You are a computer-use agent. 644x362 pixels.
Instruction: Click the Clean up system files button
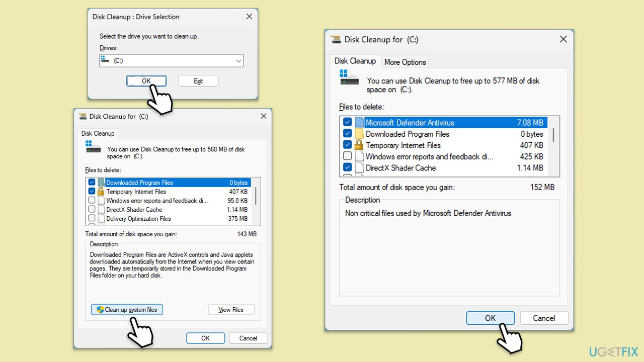pyautogui.click(x=126, y=309)
